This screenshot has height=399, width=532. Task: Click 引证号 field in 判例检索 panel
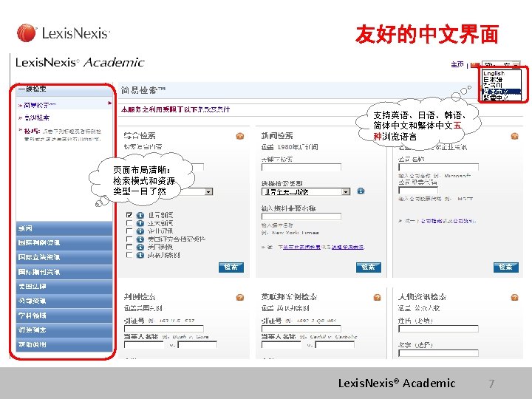coord(164,329)
